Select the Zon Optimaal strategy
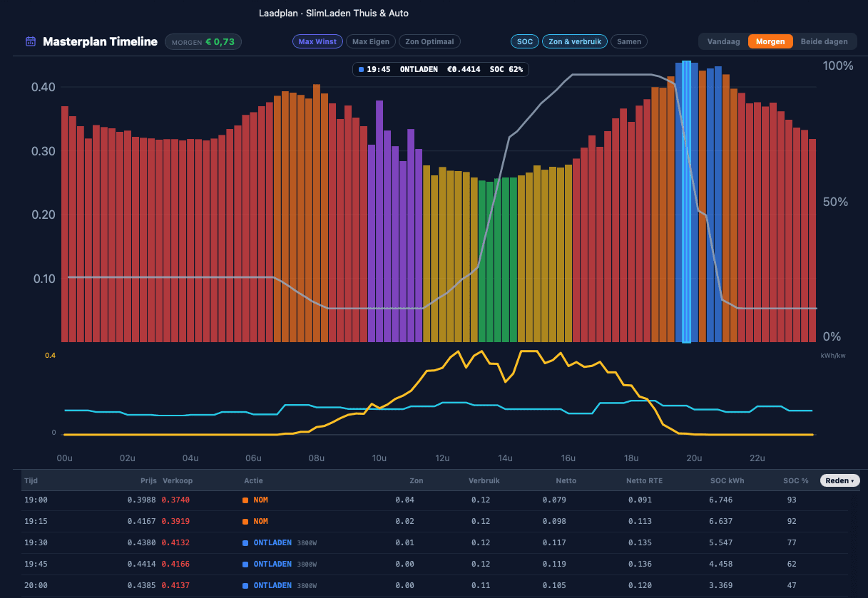The width and height of the screenshot is (868, 598). [x=429, y=41]
